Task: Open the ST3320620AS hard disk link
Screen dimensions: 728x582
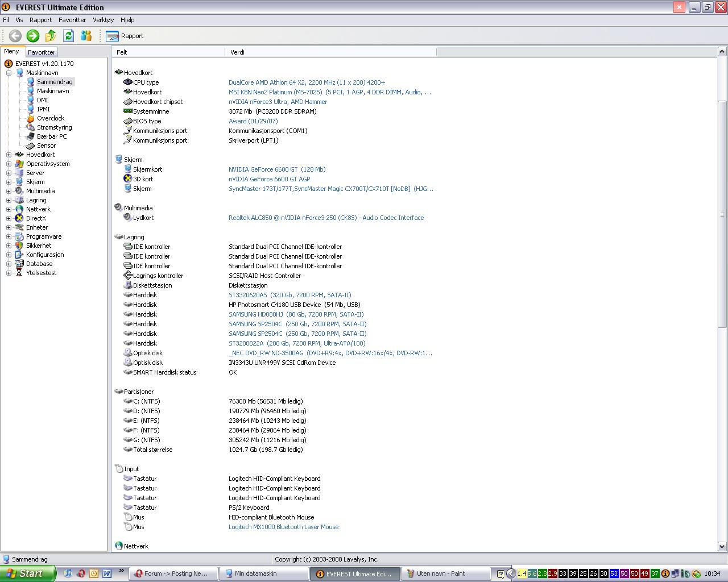Action: pos(290,295)
